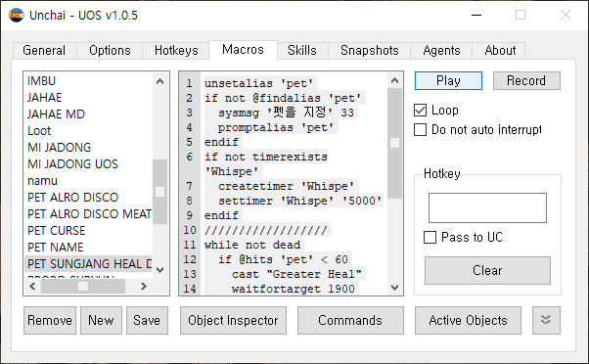Click the code editor vertical scrollbar thumb

(394, 143)
